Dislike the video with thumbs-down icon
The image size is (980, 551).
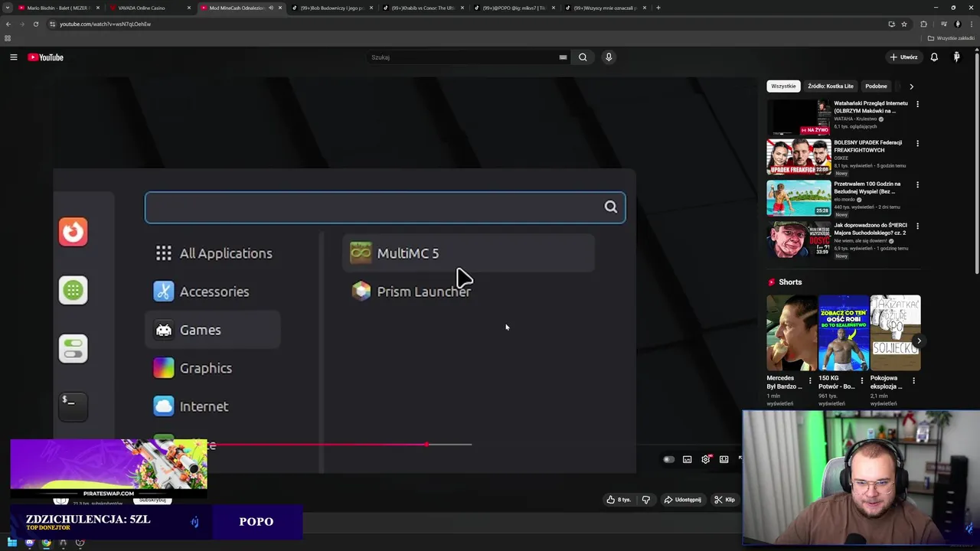646,500
